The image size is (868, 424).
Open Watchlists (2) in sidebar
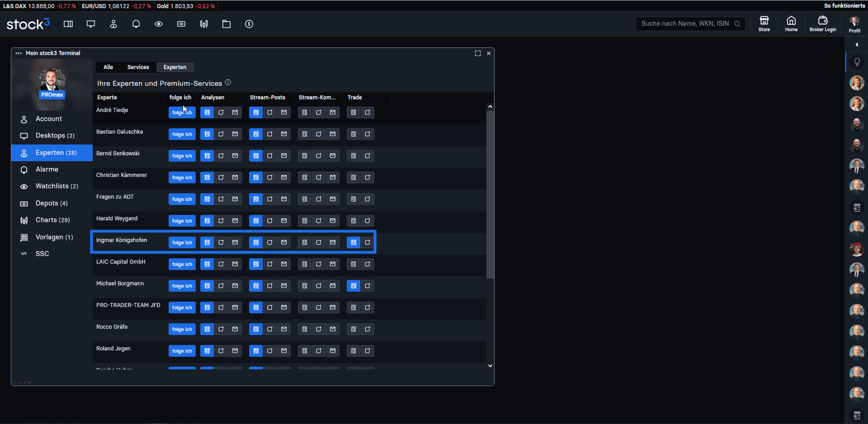coord(52,186)
